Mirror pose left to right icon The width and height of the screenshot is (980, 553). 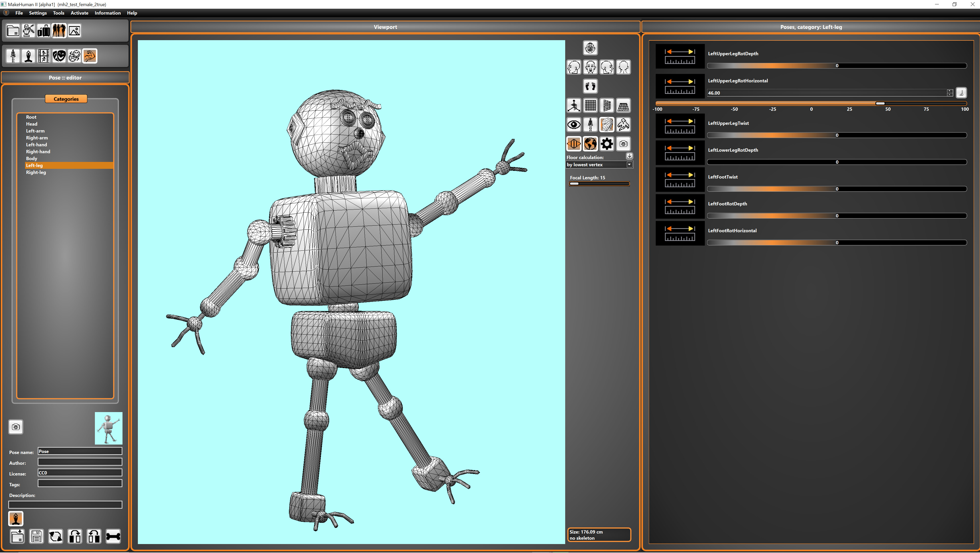tap(75, 536)
